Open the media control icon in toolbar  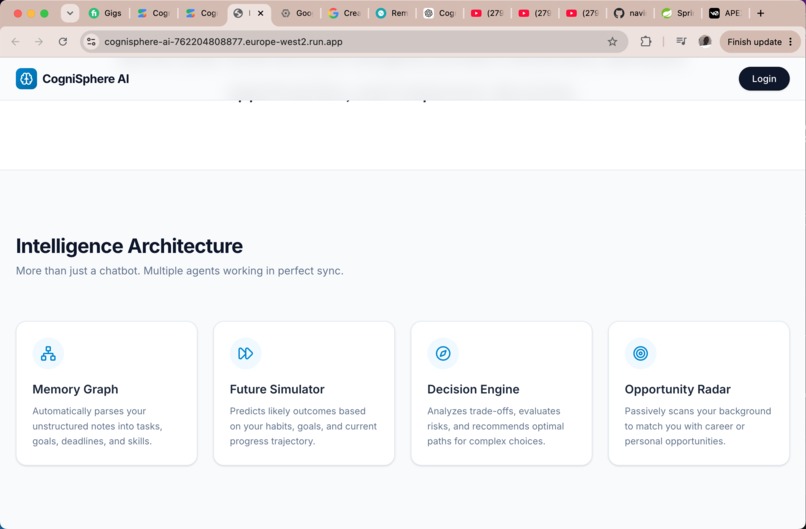pos(681,41)
